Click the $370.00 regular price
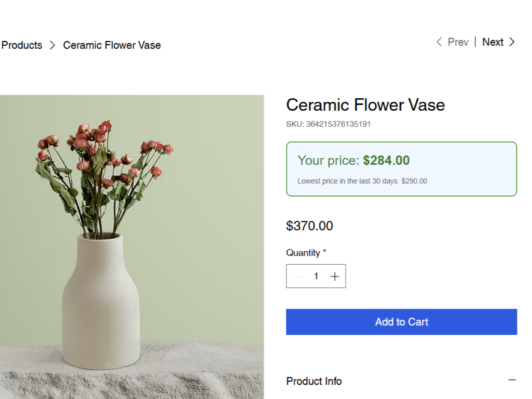The height and width of the screenshot is (399, 532). click(309, 226)
